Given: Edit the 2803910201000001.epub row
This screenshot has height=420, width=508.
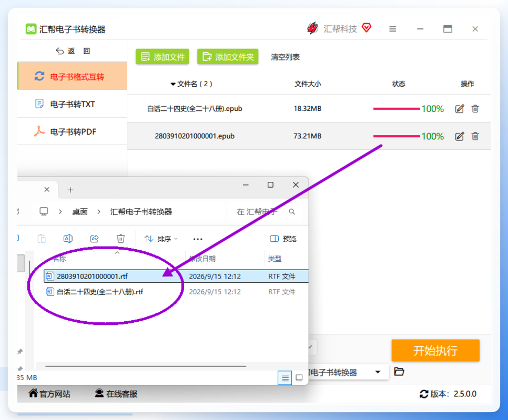Looking at the screenshot, I should [460, 136].
